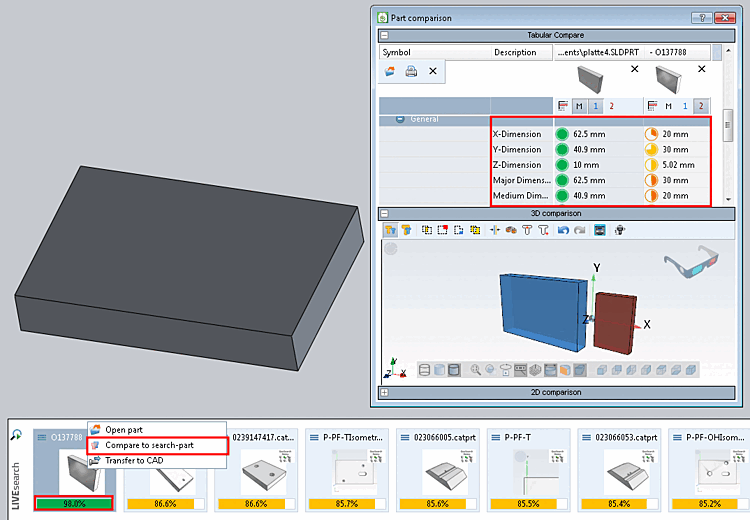
Task: Click the section plane icon in 3D toolbar
Action: click(495, 230)
